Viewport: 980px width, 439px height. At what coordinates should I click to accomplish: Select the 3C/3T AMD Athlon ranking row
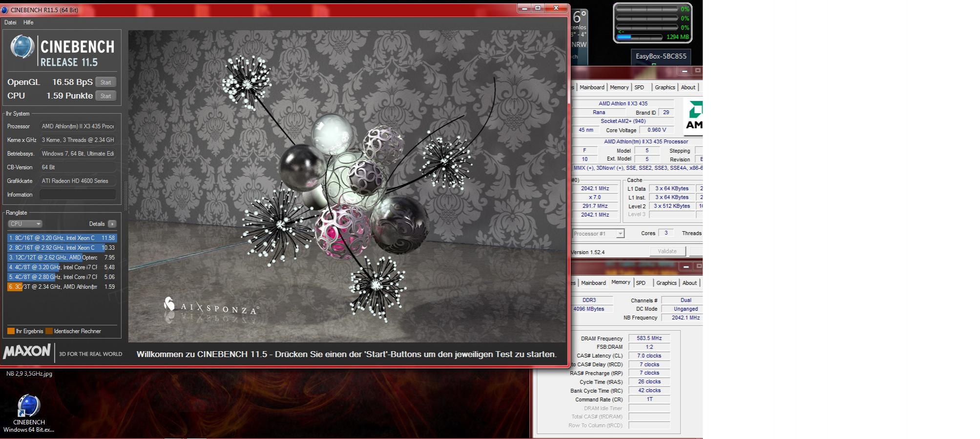pyautogui.click(x=62, y=287)
